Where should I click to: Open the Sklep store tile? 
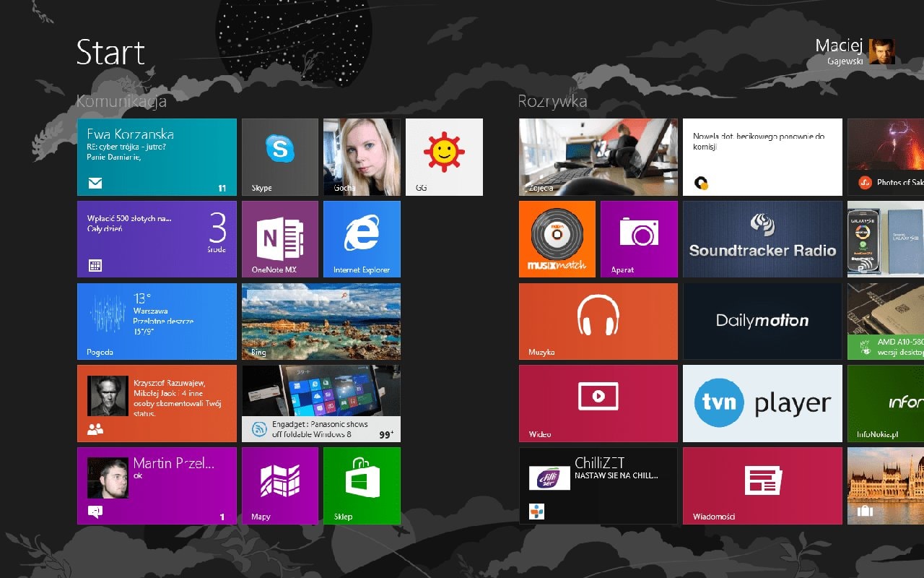362,486
